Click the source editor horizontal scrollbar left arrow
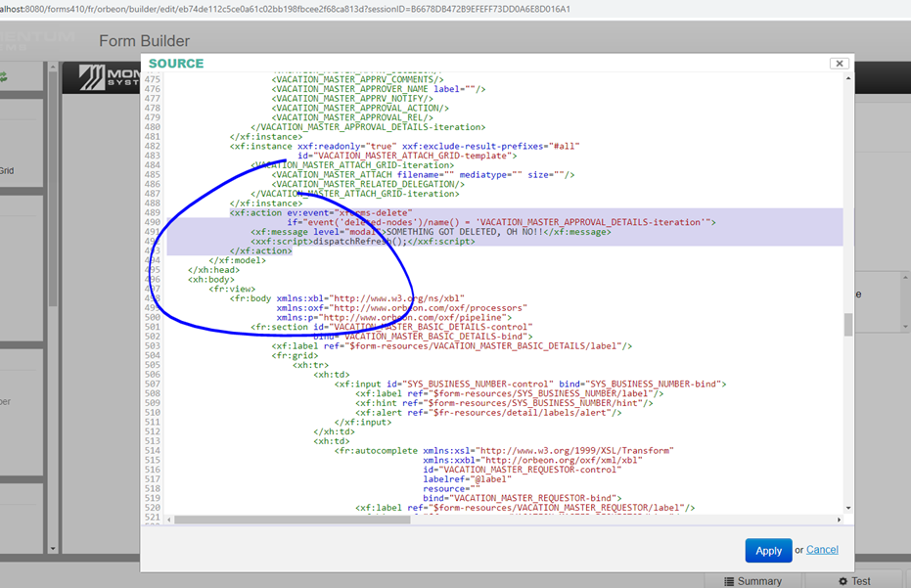Screen dimensions: 911x588 tap(169, 520)
